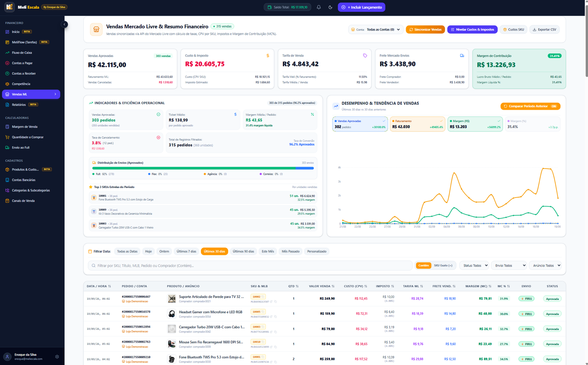The height and width of the screenshot is (365, 588).
Task: Open Loja Demonstracao link for order #2000817550006447
Action: pyautogui.click(x=135, y=301)
